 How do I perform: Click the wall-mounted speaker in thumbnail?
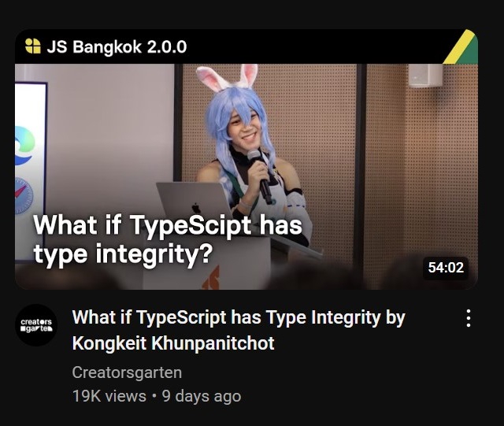(425, 76)
